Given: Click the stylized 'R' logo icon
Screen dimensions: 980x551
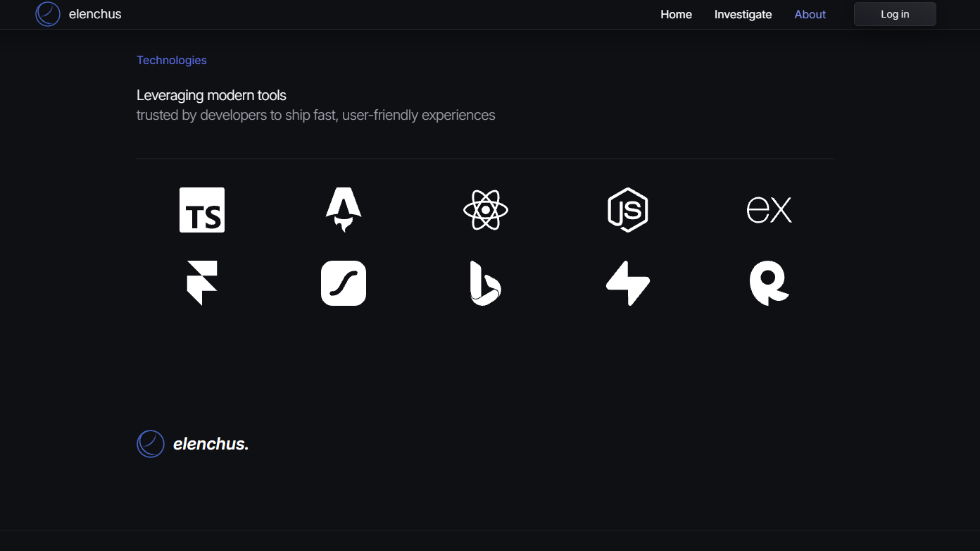Looking at the screenshot, I should 769,283.
